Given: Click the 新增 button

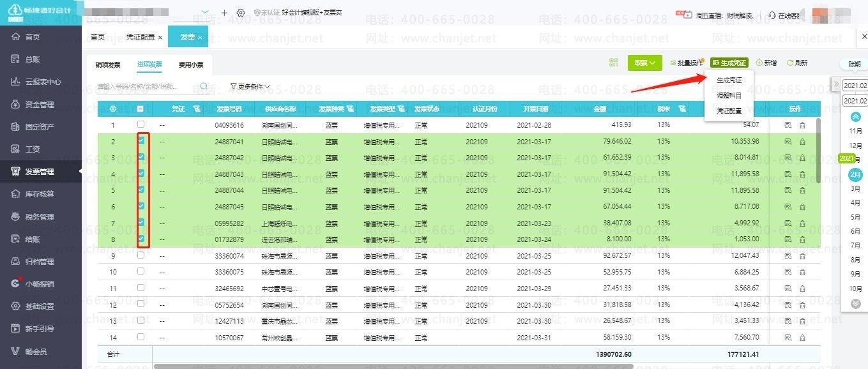Looking at the screenshot, I should pyautogui.click(x=766, y=63).
